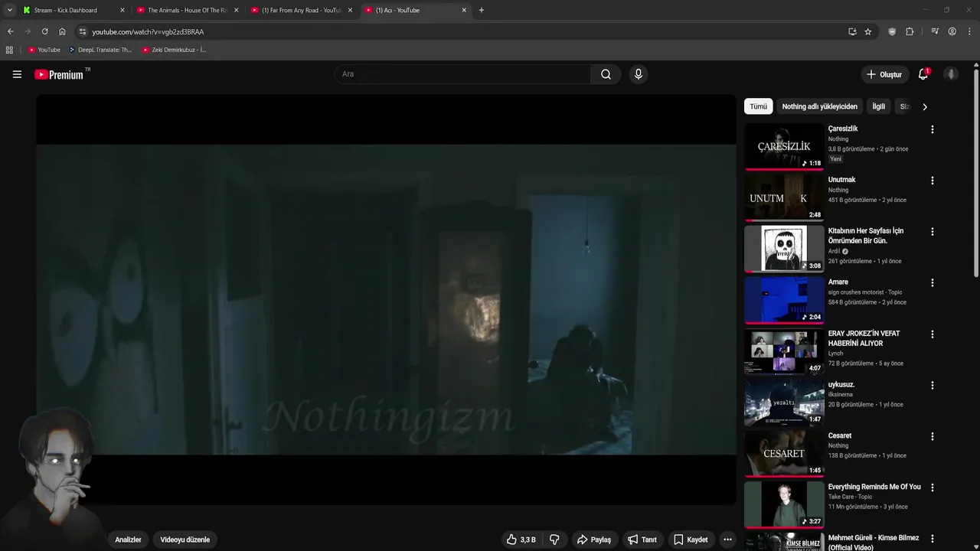
Task: Open options for uykusuz. video
Action: (932, 385)
